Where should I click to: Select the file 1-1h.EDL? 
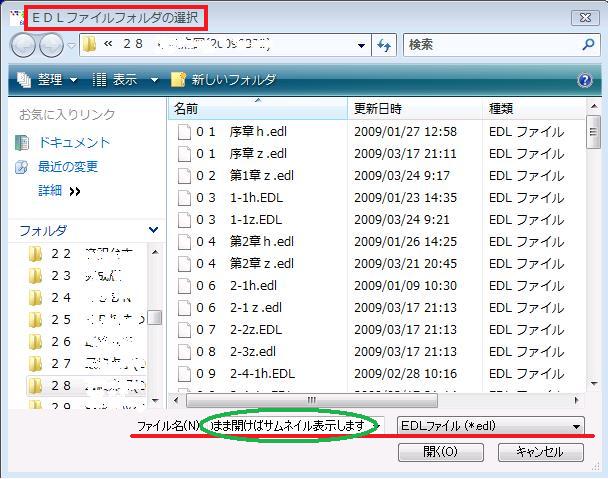pyautogui.click(x=256, y=198)
